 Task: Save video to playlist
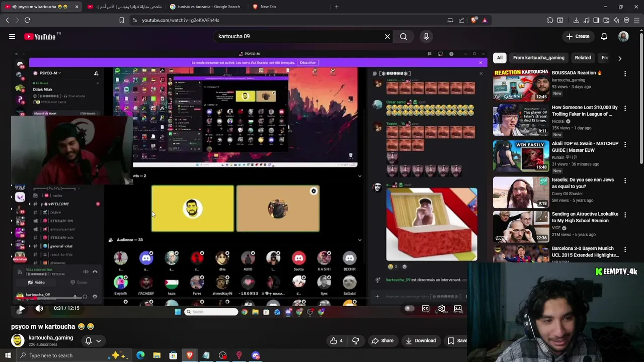tap(457, 340)
